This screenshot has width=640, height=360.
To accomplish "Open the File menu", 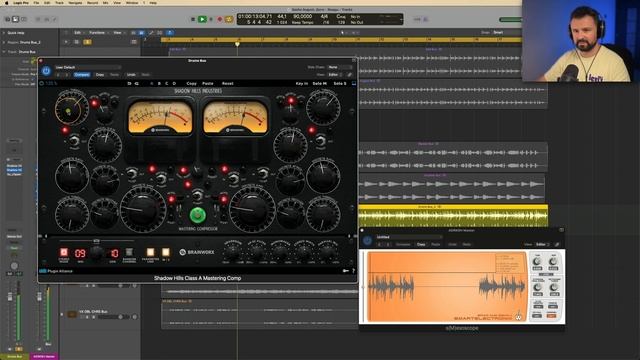I will (36, 2).
